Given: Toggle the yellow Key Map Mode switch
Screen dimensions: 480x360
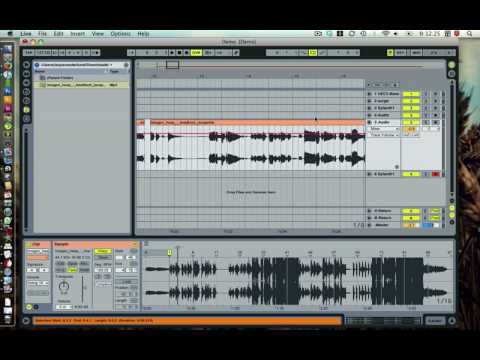Looking at the screenshot, I should coord(390,53).
